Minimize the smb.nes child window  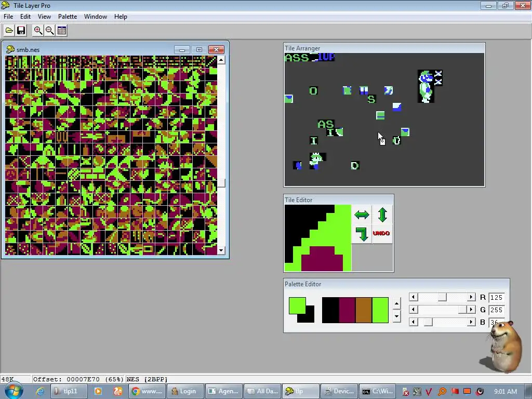click(182, 50)
